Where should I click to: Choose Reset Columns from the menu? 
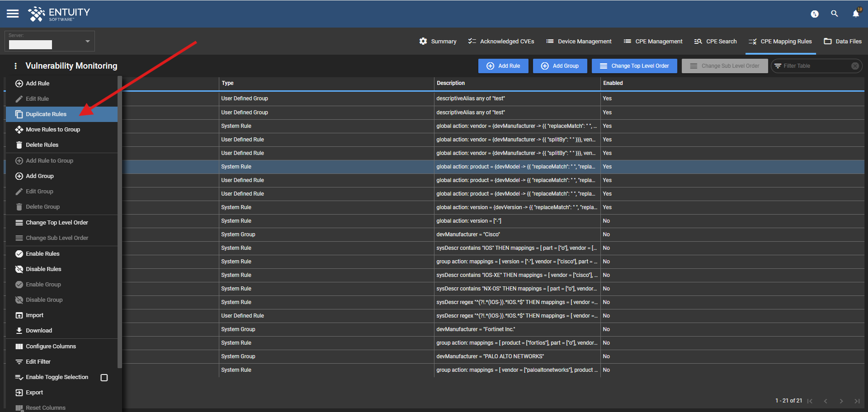click(x=61, y=407)
